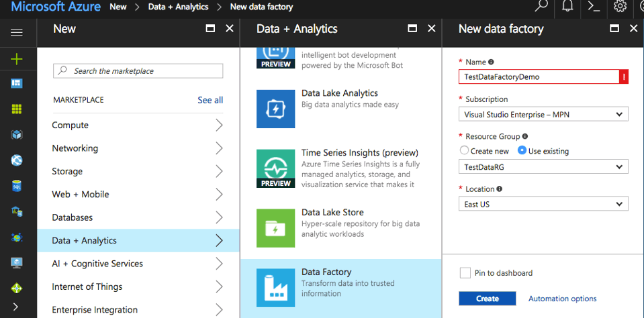Check the Pin to dashboard checkbox
Image resolution: width=644 pixels, height=318 pixels.
tap(465, 273)
